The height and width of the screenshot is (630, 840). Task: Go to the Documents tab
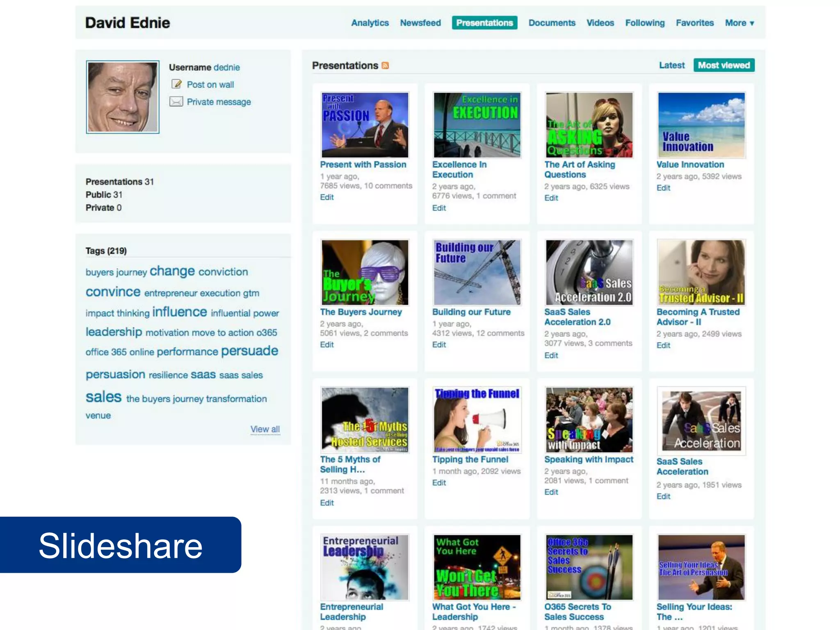552,23
